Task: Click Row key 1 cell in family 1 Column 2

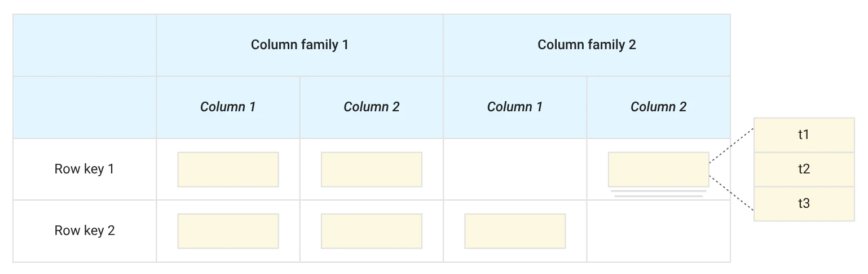Action: (x=371, y=169)
